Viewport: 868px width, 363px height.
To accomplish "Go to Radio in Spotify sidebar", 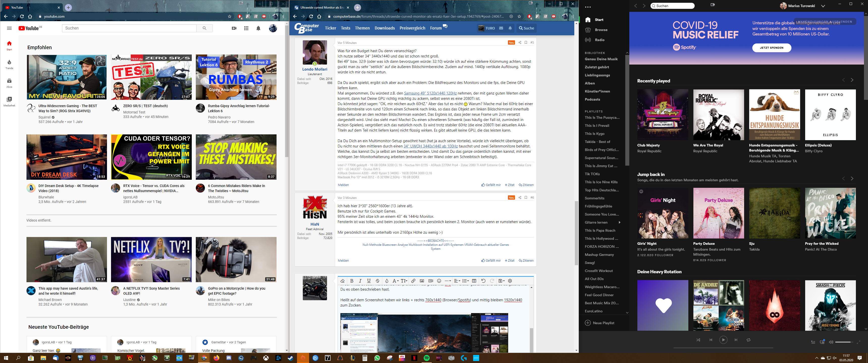I will click(x=600, y=40).
